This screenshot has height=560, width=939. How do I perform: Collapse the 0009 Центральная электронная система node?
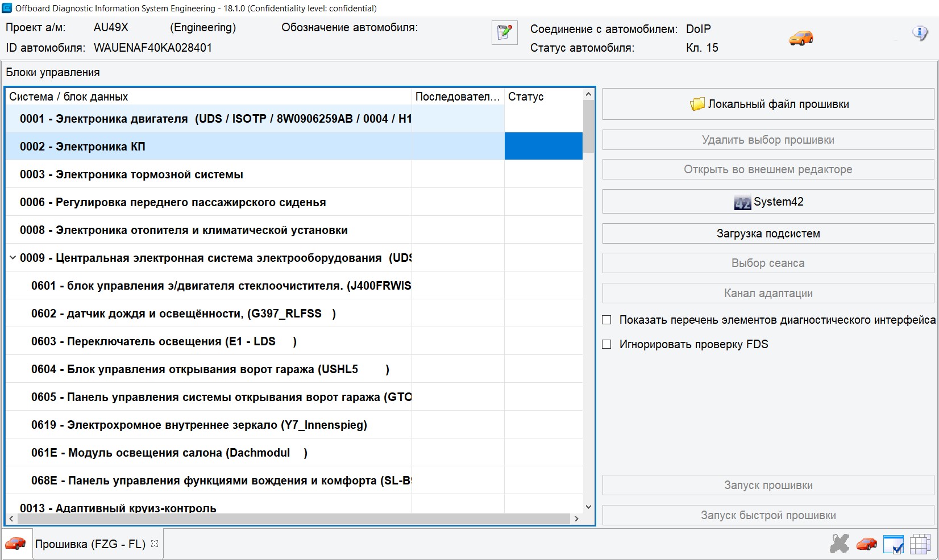click(13, 258)
